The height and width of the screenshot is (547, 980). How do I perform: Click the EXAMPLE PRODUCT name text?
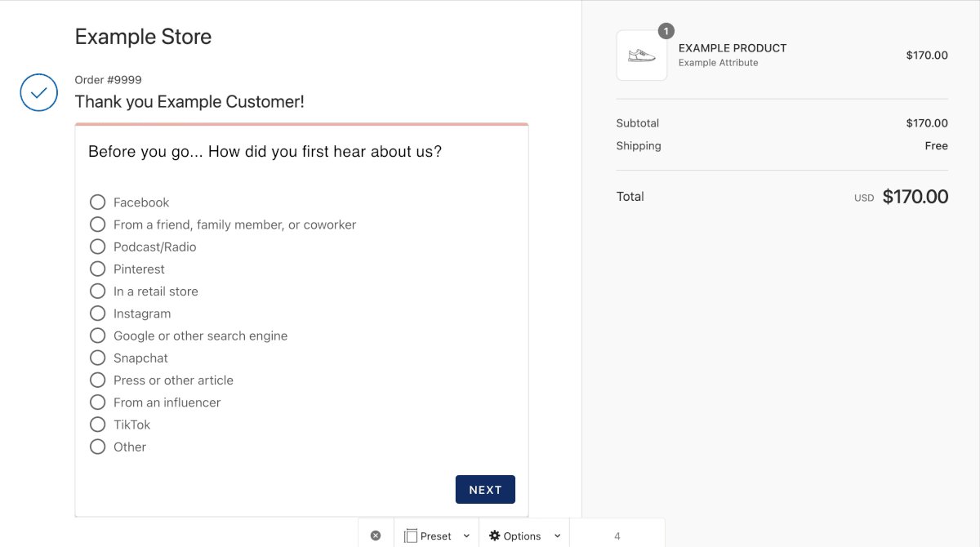click(733, 48)
